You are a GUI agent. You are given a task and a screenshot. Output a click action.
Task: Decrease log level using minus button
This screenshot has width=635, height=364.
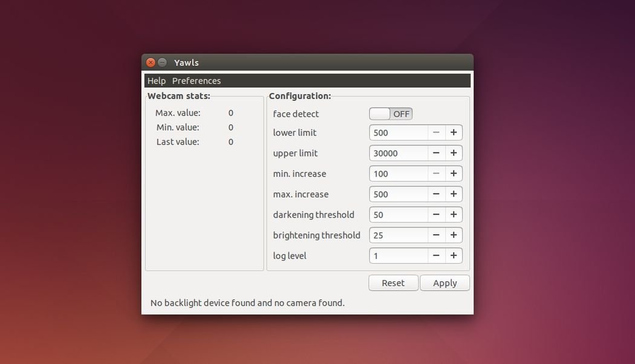coord(436,256)
